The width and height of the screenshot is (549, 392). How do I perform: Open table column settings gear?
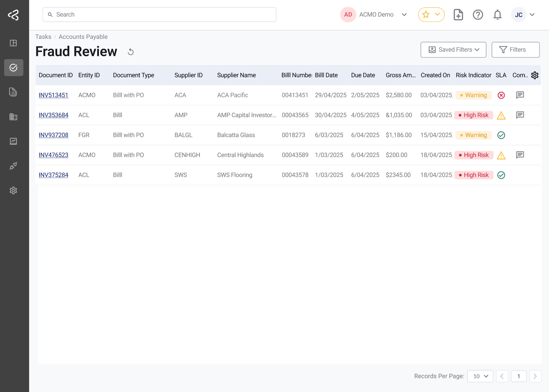[x=535, y=75]
